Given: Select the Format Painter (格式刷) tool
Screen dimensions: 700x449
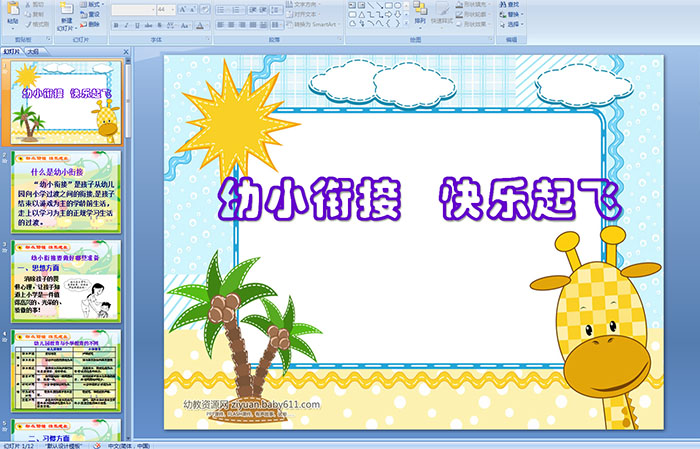Looking at the screenshot, I should click(x=37, y=24).
